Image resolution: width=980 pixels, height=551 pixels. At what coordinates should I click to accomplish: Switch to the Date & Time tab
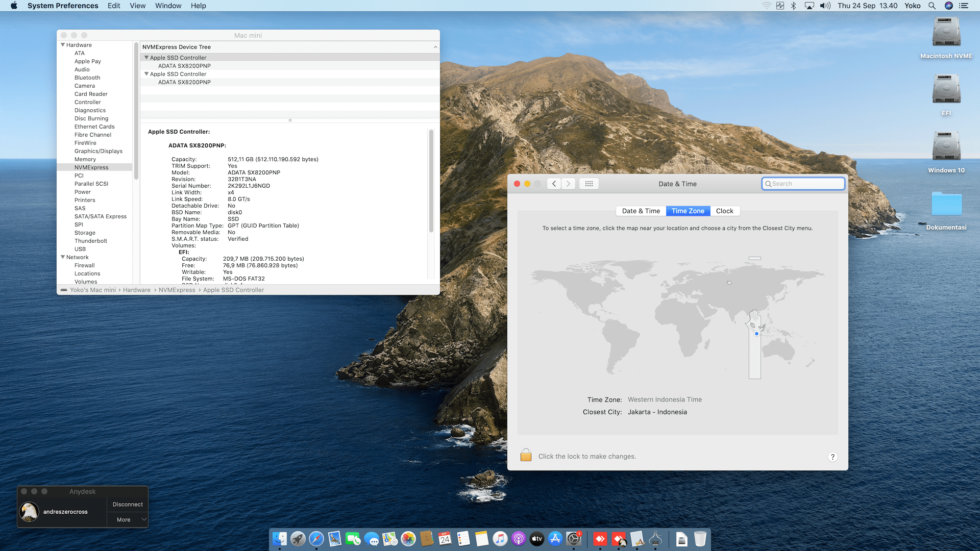click(641, 211)
